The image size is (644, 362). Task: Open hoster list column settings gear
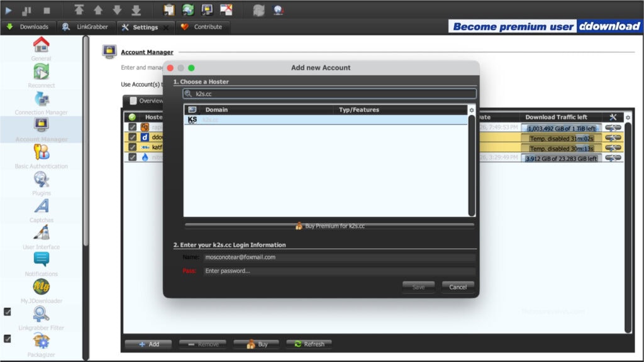coord(472,110)
